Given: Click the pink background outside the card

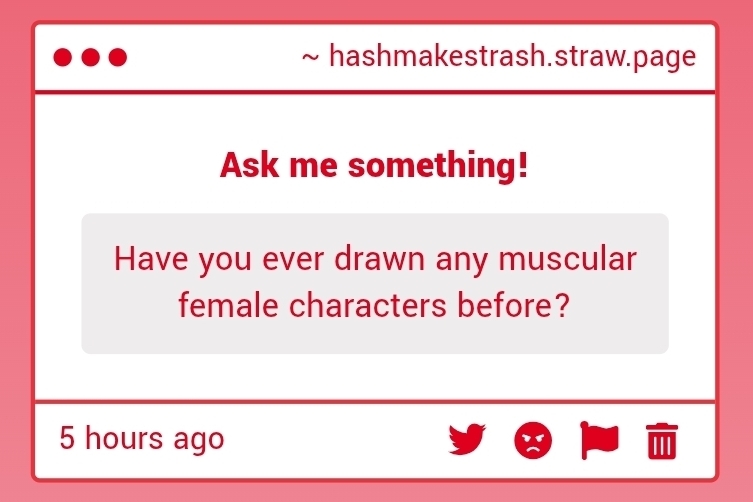Looking at the screenshot, I should tap(14, 250).
